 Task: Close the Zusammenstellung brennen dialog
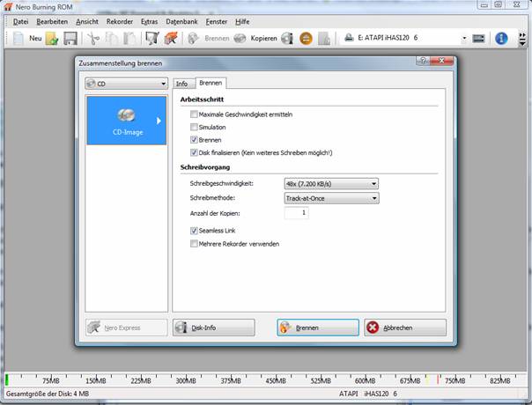(x=441, y=61)
